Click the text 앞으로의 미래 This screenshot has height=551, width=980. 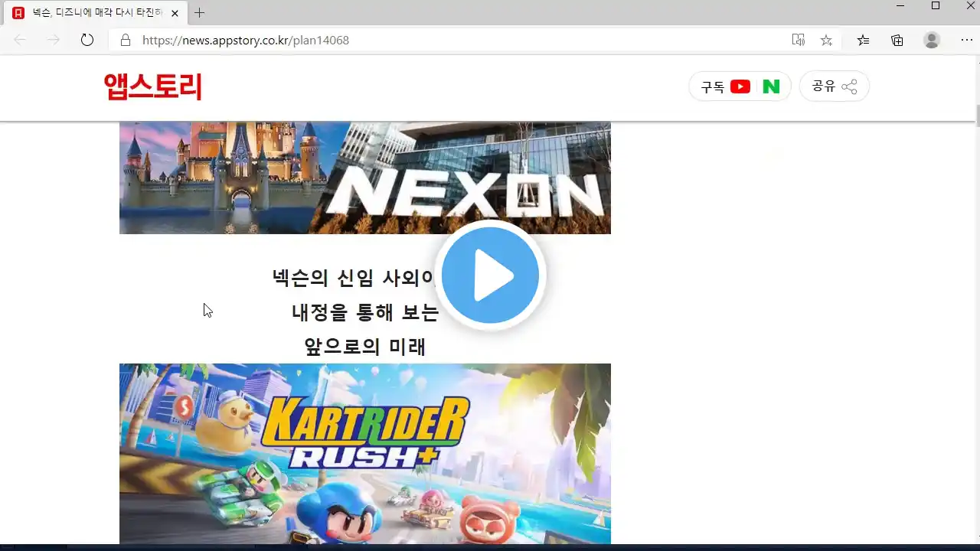click(365, 347)
